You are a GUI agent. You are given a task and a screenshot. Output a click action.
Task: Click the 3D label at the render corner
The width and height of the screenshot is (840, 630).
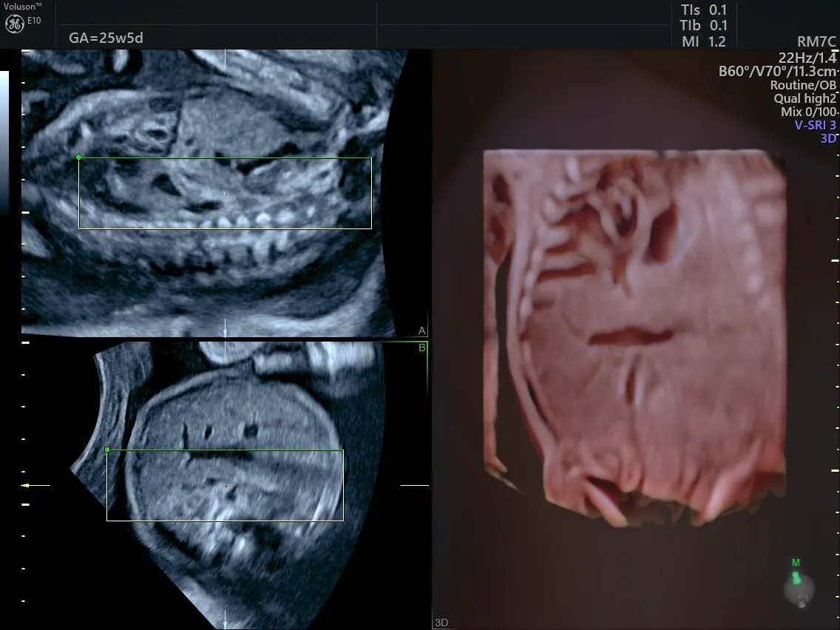click(441, 623)
